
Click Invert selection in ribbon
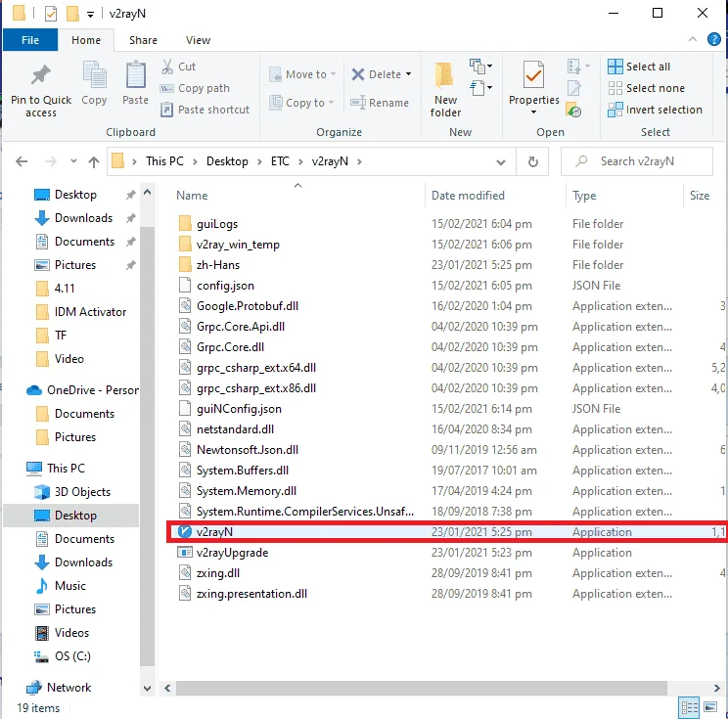pyautogui.click(x=656, y=110)
